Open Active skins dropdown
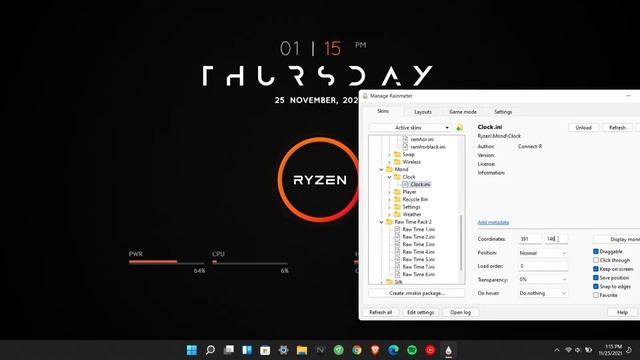Viewport: 640px width, 360px height. 410,128
